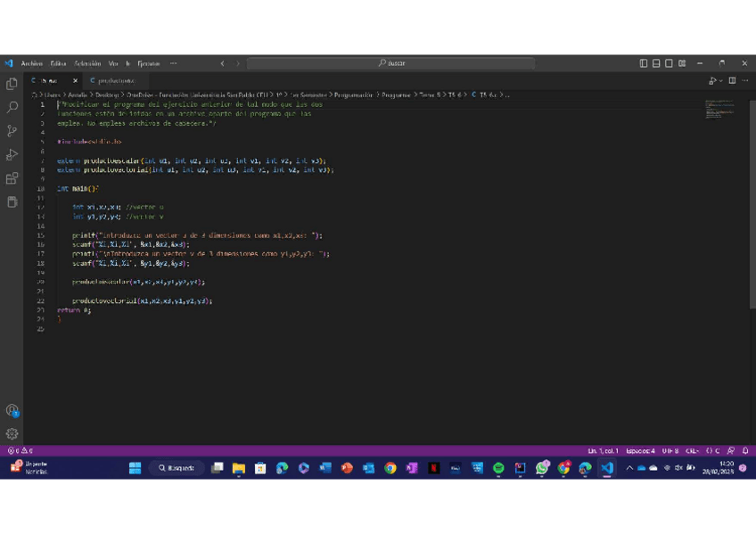Open the Accounts icon in activity bar
Screen dimensions: 756x534
point(12,410)
